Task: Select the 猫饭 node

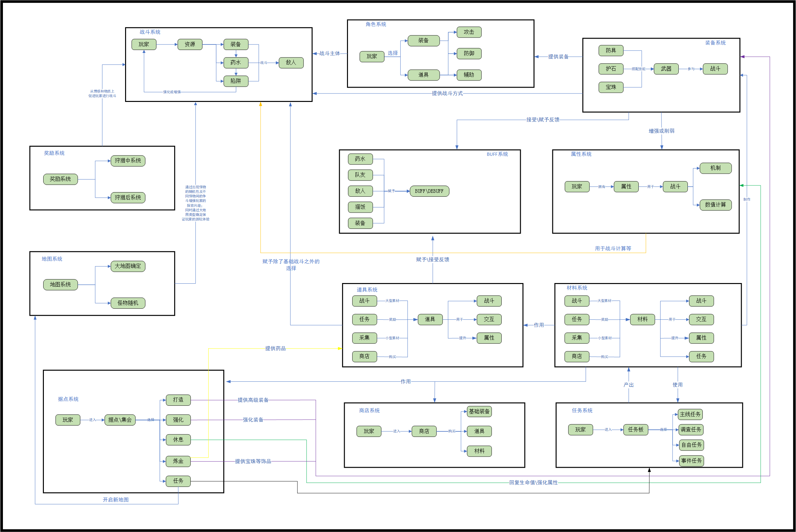Action: click(x=360, y=207)
